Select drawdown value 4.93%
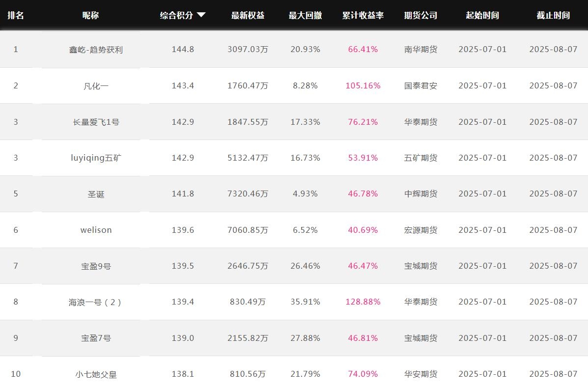This screenshot has height=391, width=588. click(305, 194)
